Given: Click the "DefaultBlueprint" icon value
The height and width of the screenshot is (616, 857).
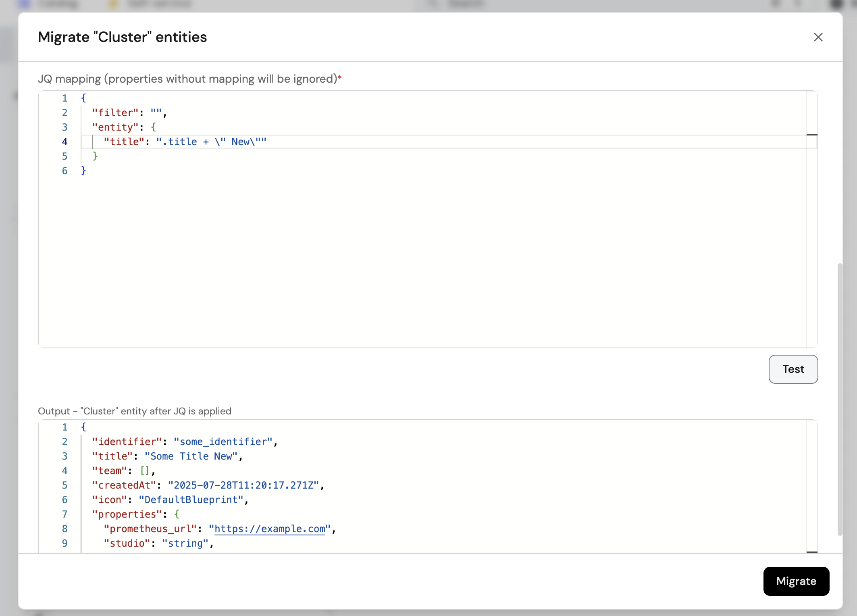Looking at the screenshot, I should 191,500.
